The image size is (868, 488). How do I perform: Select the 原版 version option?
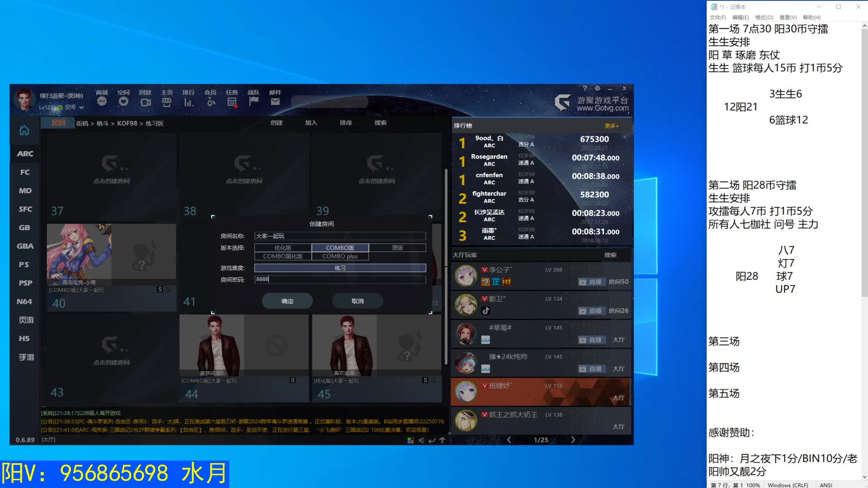(x=397, y=248)
